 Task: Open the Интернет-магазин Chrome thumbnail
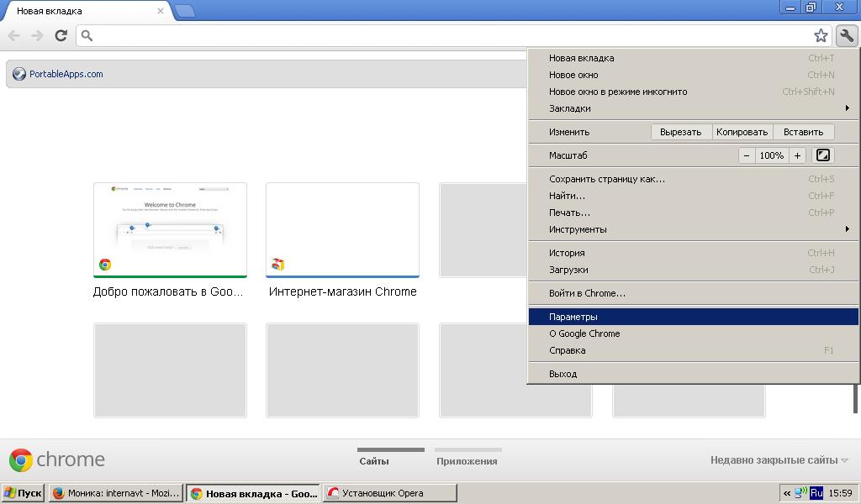(343, 230)
